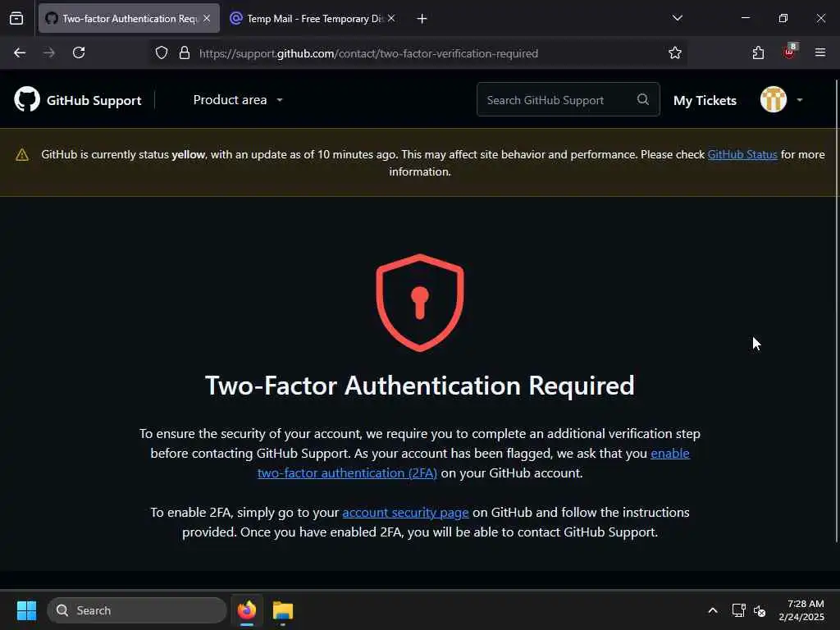Click the search magnifier in GitHub Support
The width and height of the screenshot is (840, 630).
point(643,99)
